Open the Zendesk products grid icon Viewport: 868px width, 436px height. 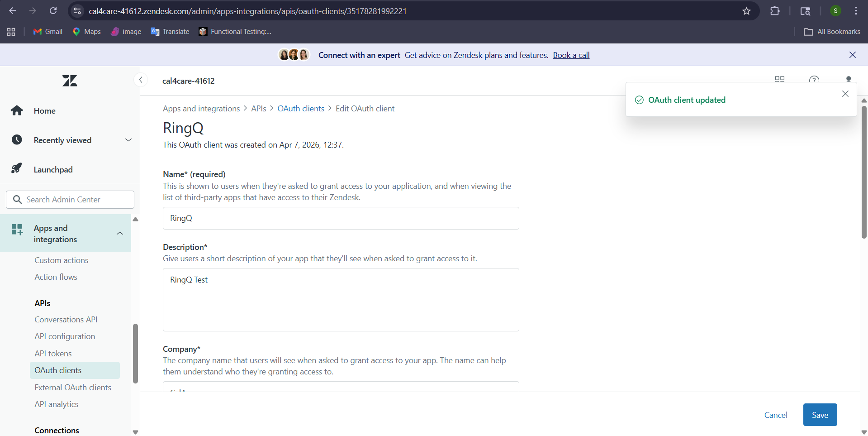pyautogui.click(x=780, y=79)
